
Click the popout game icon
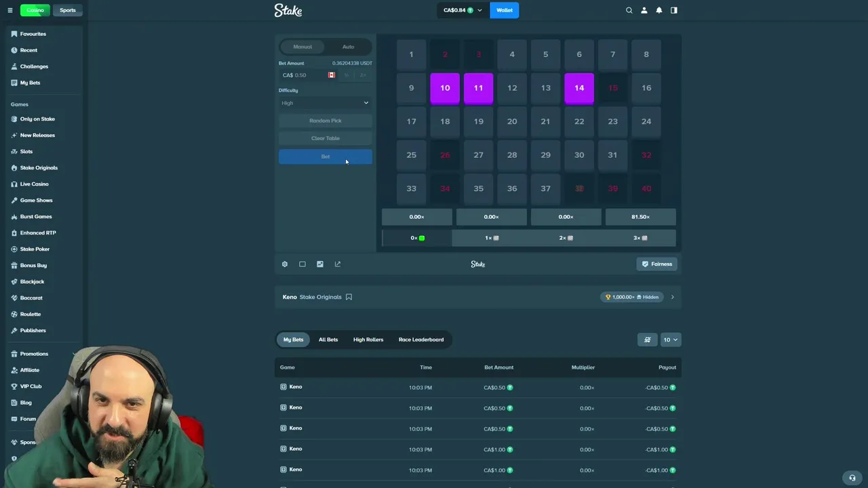[x=338, y=264]
